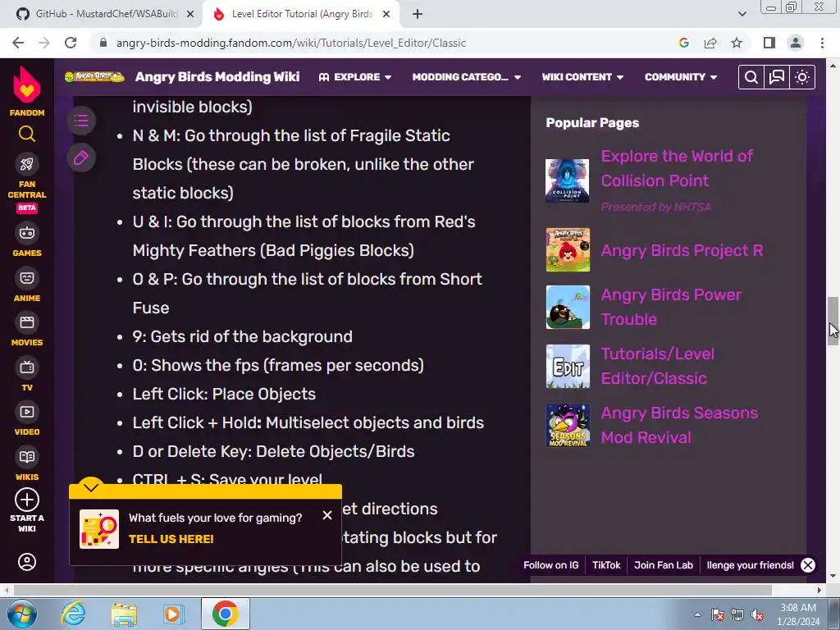Open a new browser tab
Image resolution: width=840 pixels, height=630 pixels.
click(418, 15)
